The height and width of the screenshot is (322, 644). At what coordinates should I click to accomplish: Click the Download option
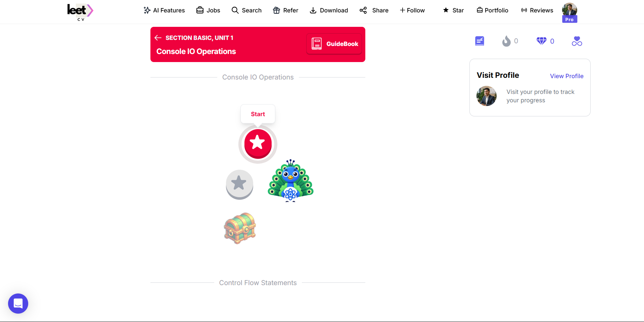pyautogui.click(x=329, y=10)
